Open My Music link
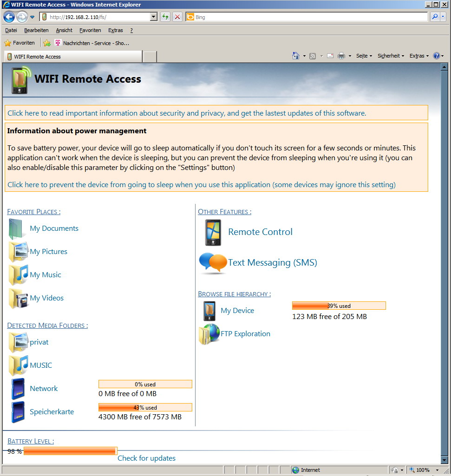 click(46, 275)
